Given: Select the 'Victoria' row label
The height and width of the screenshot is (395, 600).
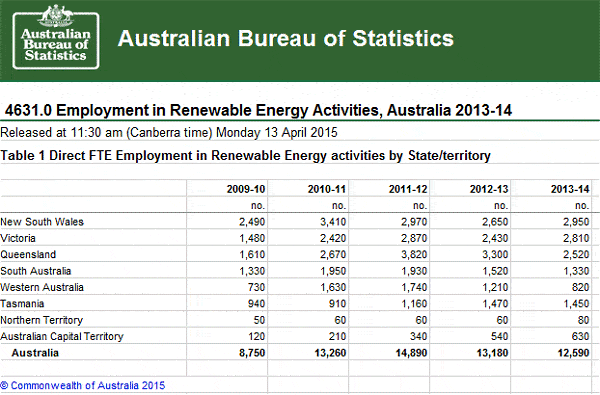Looking at the screenshot, I should click(18, 238).
